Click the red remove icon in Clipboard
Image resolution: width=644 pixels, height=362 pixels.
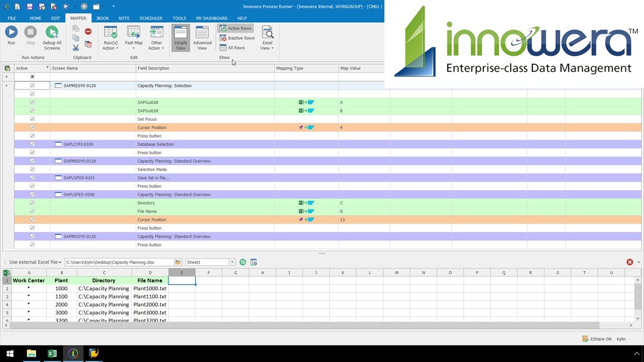point(88,31)
